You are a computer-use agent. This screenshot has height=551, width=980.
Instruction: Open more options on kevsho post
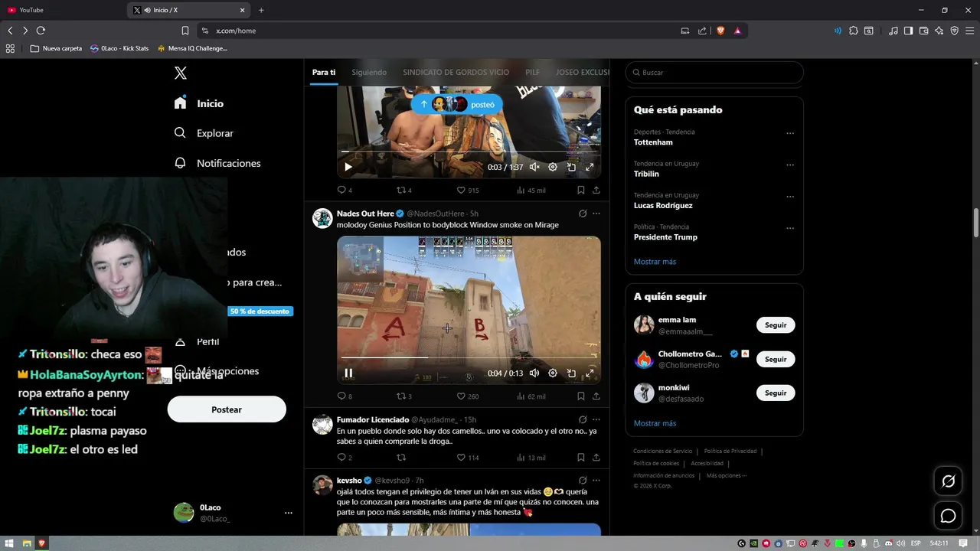[x=596, y=481]
